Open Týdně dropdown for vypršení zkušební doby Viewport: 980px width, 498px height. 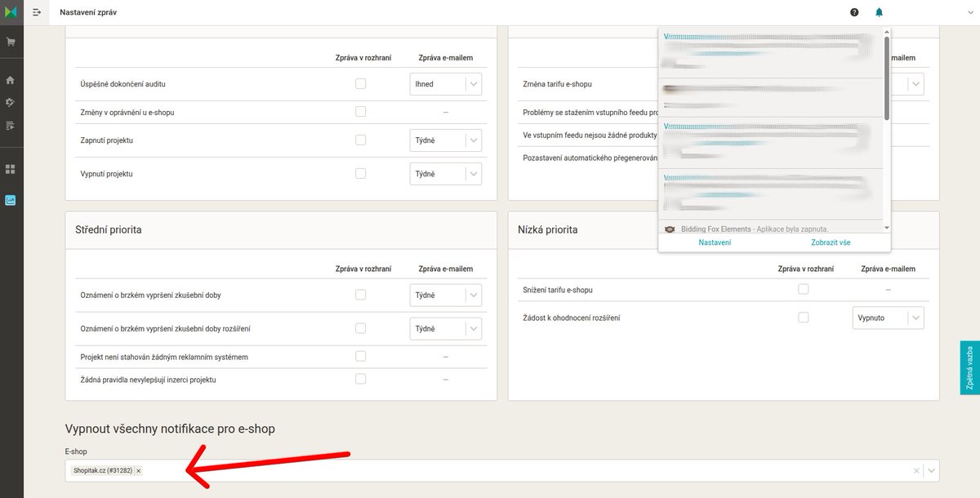tap(445, 296)
